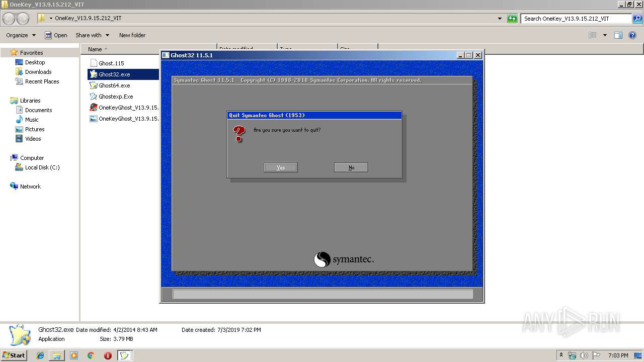Launch Opera from the taskbar

(108, 355)
